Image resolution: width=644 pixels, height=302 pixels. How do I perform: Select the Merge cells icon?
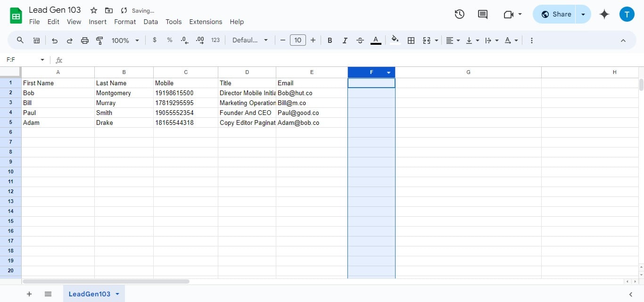click(427, 40)
